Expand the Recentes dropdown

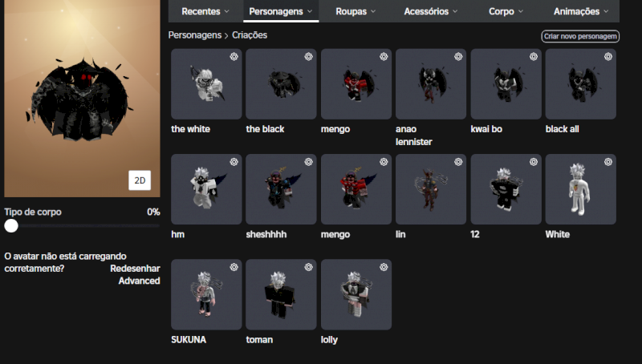pyautogui.click(x=205, y=11)
